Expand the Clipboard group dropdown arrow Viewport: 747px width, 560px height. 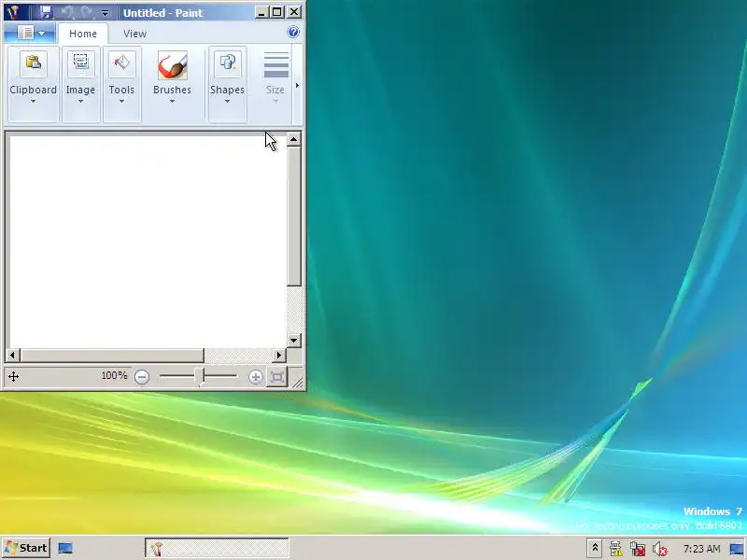pos(33,102)
